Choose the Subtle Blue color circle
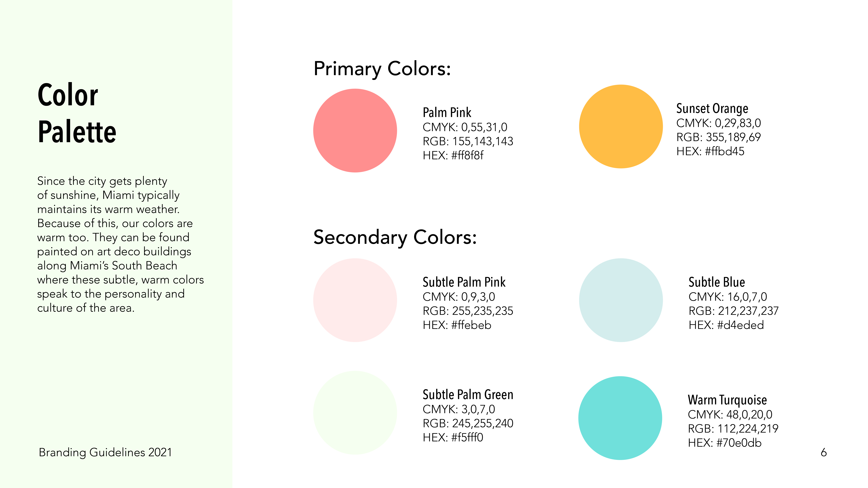The width and height of the screenshot is (868, 488). 621,300
